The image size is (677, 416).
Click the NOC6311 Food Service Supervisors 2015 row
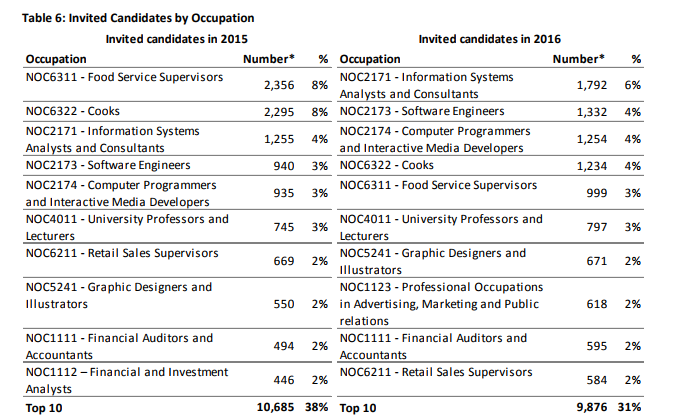pyautogui.click(x=177, y=85)
